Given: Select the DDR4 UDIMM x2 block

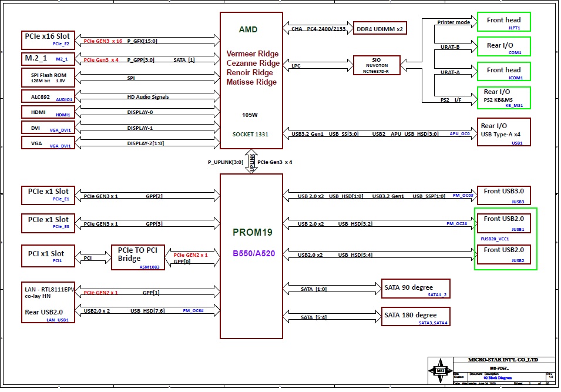Looking at the screenshot, I should 379,28.
